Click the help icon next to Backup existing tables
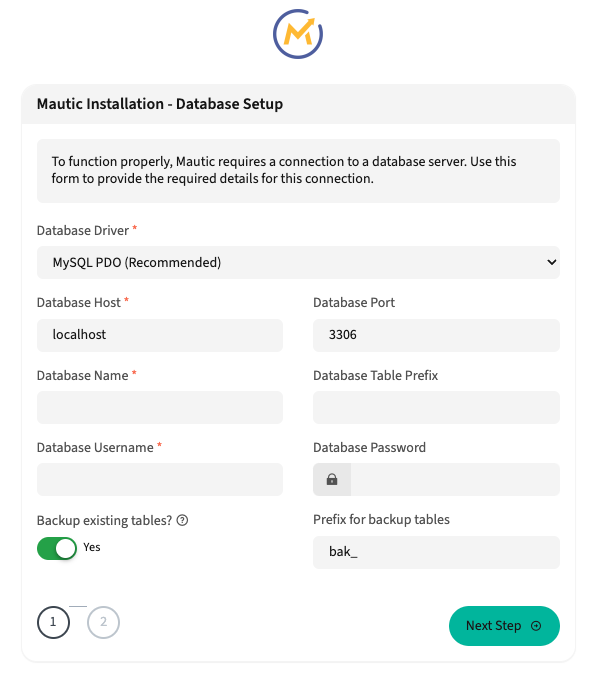 point(183,521)
